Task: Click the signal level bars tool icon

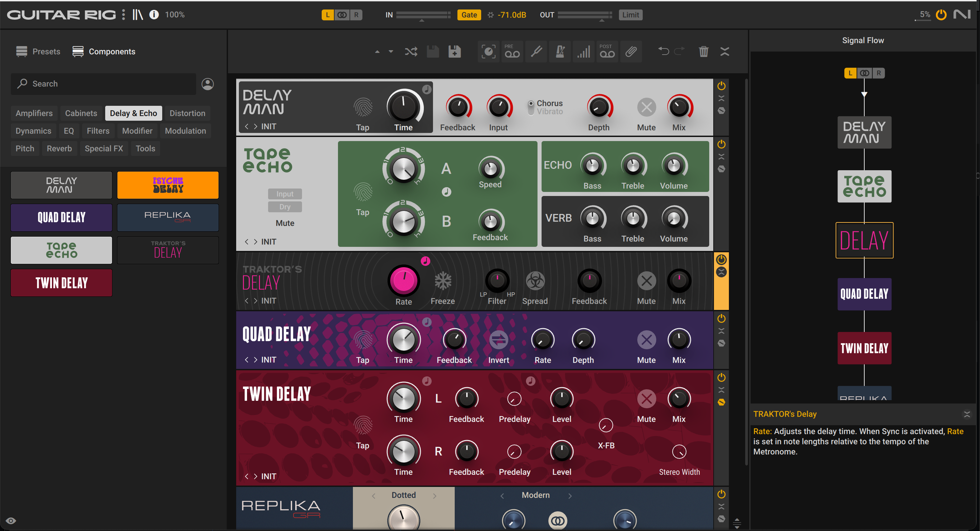Action: 584,51
